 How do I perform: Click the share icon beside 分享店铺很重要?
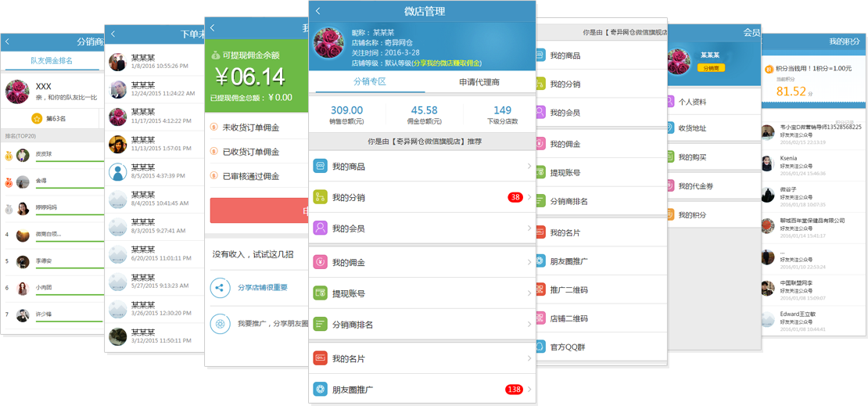coord(221,287)
